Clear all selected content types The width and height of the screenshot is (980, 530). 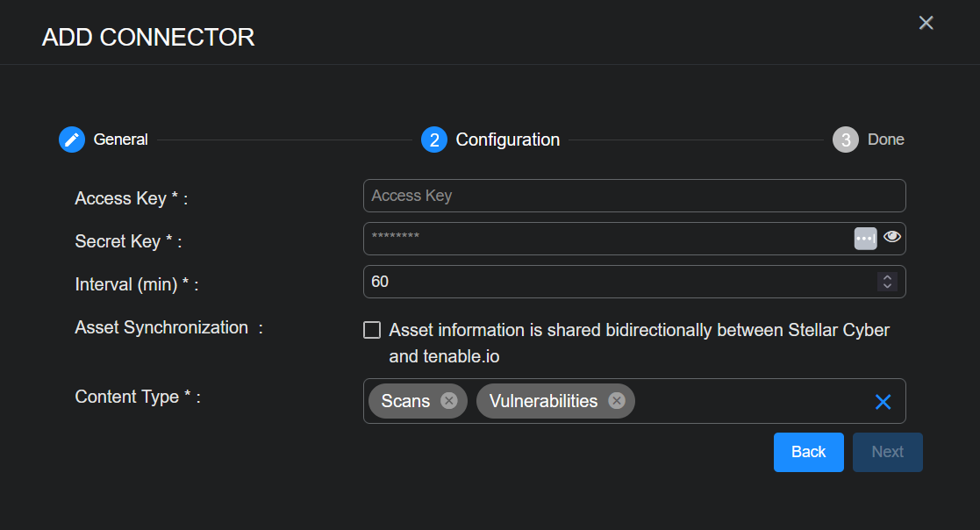coord(883,401)
